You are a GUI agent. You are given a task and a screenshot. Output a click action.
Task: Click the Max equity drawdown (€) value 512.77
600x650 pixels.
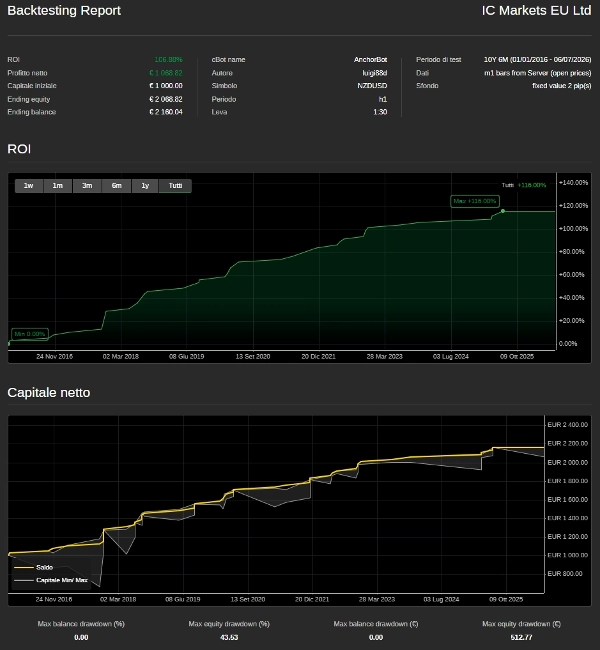click(522, 638)
